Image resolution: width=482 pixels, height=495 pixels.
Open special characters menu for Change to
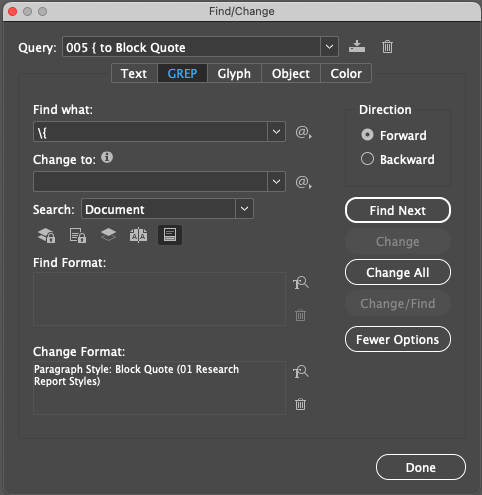click(303, 182)
